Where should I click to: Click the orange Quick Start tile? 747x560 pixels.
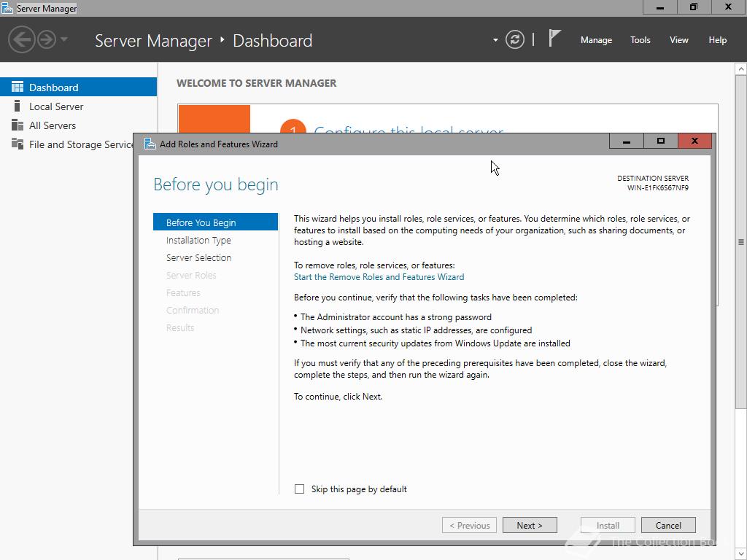click(214, 119)
